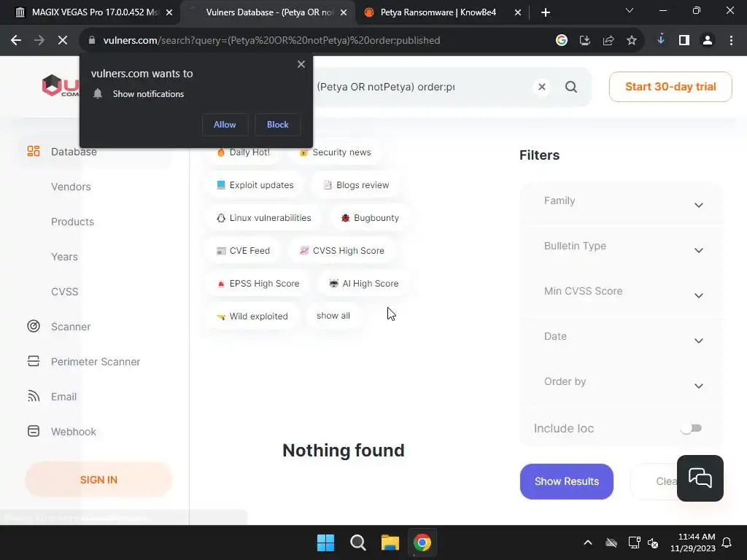This screenshot has width=747, height=560.
Task: Select the Blogs review tag
Action: pos(356,185)
